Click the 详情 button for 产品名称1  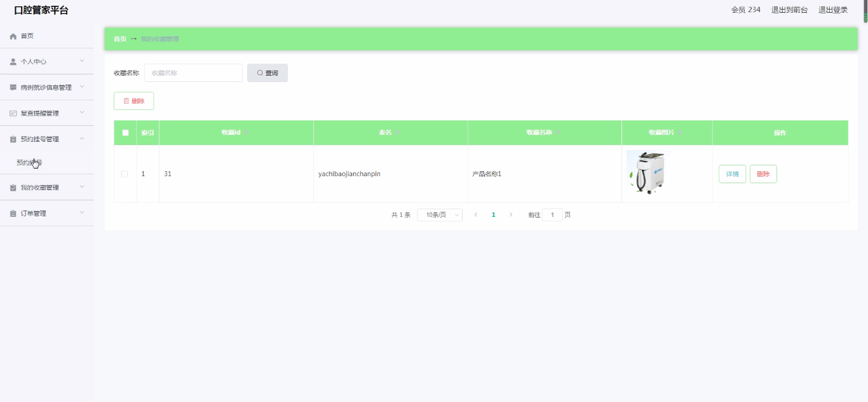(x=732, y=174)
